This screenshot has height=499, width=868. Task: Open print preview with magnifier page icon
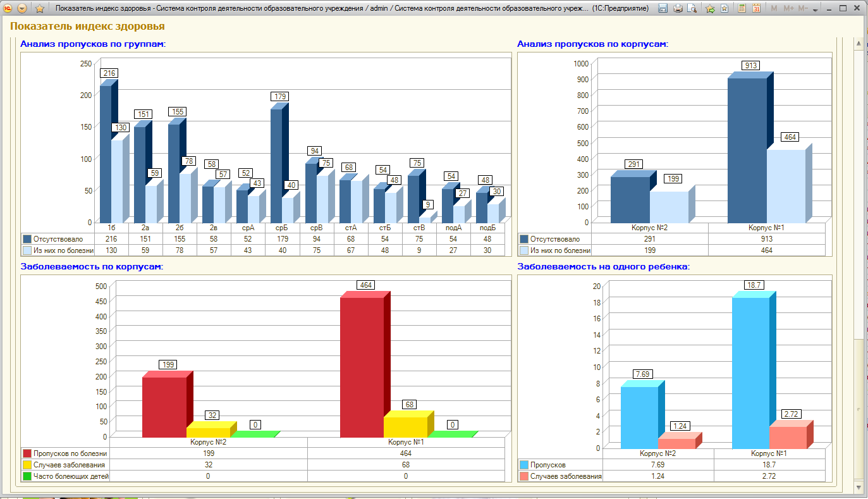coord(692,9)
